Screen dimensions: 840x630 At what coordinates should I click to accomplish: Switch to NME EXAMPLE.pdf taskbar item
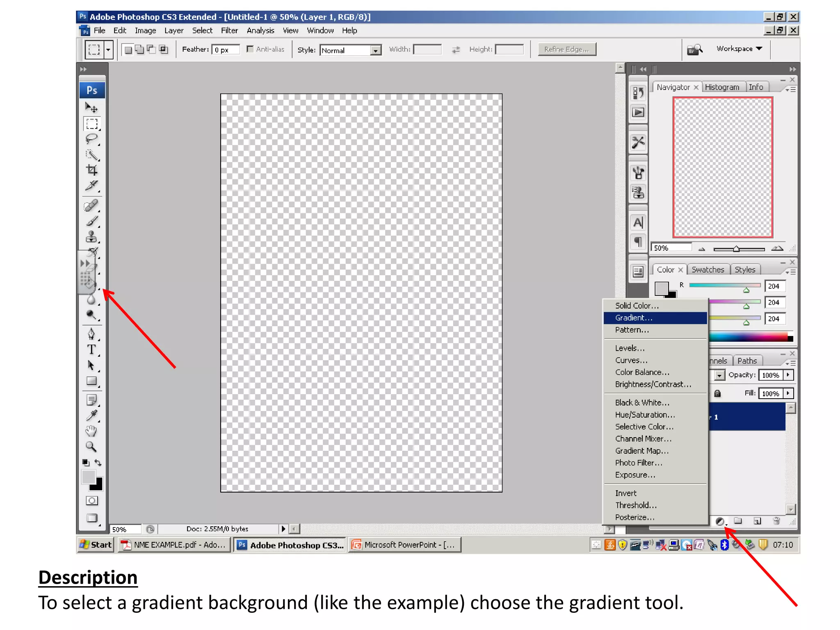click(174, 545)
